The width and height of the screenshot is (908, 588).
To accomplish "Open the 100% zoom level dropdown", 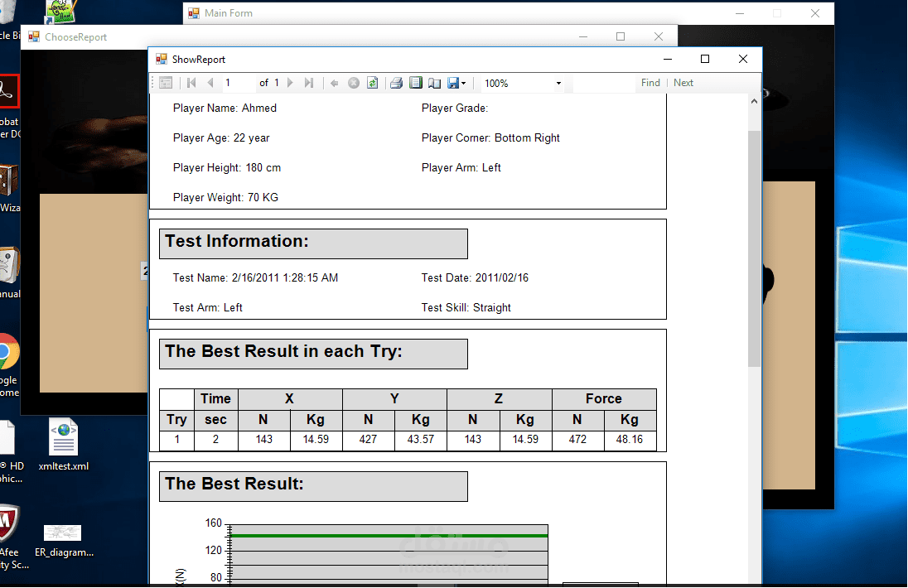I will click(x=559, y=84).
